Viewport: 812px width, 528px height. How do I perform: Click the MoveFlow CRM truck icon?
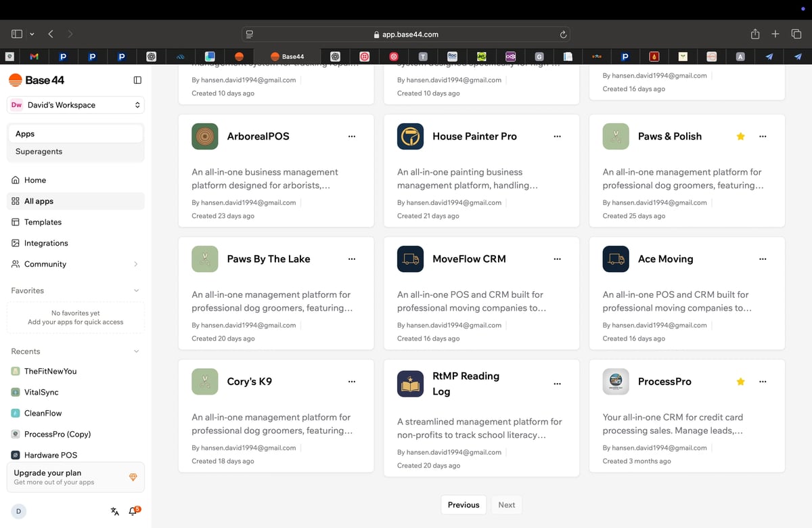tap(410, 259)
